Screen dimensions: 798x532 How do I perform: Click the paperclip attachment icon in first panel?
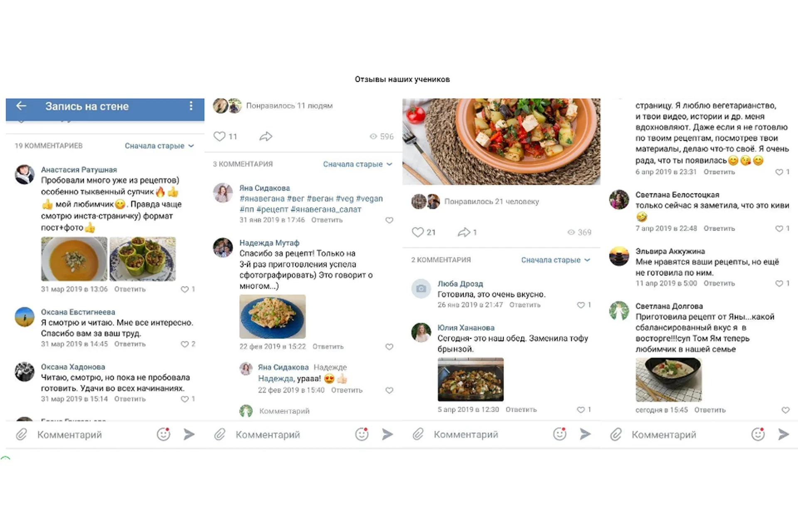[x=22, y=434]
